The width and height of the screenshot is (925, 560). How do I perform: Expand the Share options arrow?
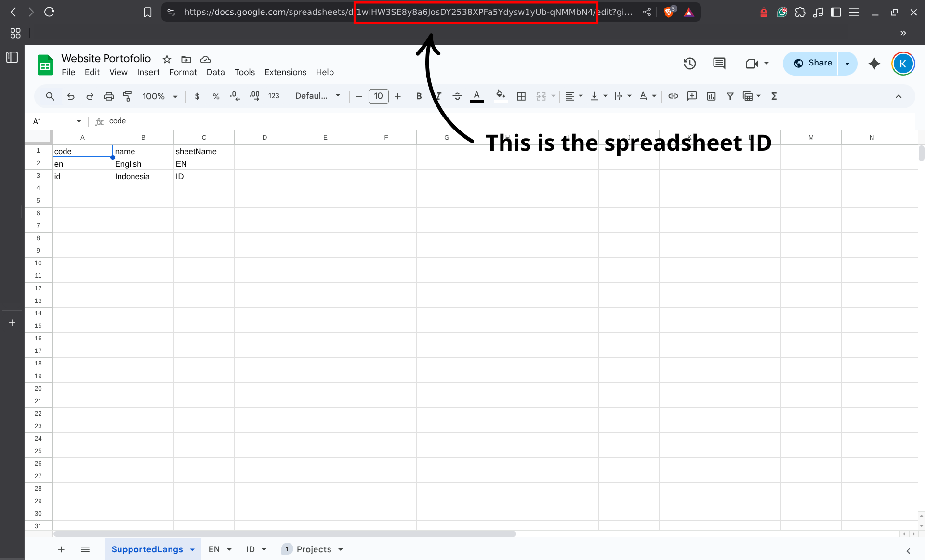pos(847,64)
